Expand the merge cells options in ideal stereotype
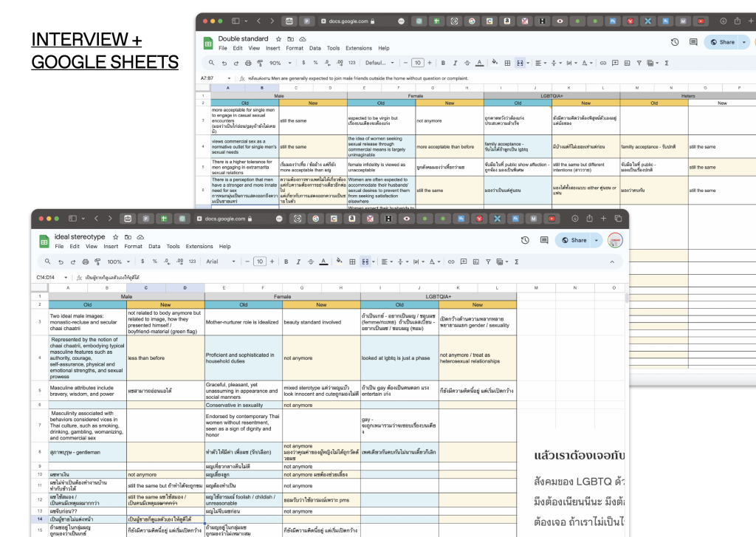Screen dimensions: 756x537 point(373,262)
